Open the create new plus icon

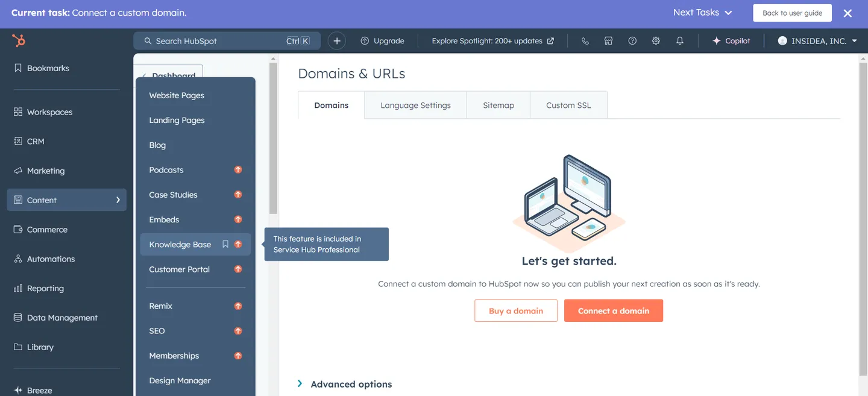coord(337,41)
